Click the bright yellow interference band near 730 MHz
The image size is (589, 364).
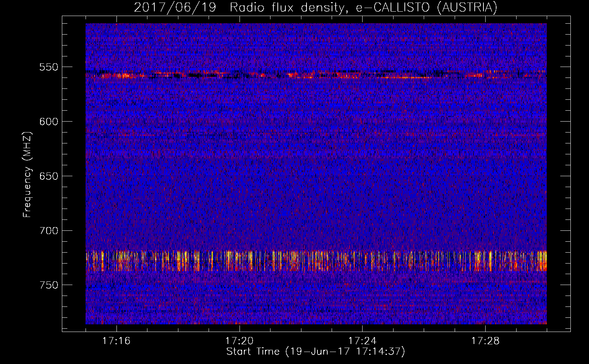pyautogui.click(x=316, y=261)
